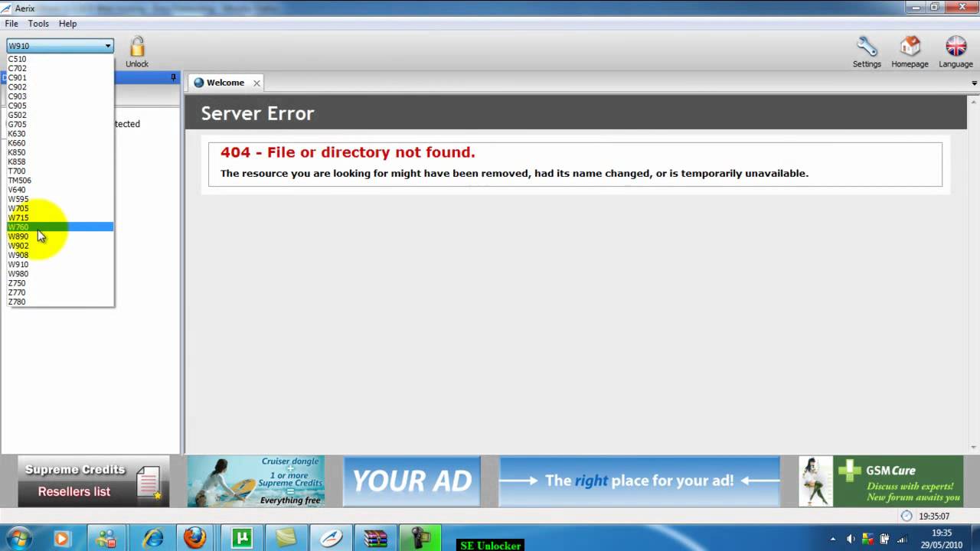Pick W595 from the model list
Viewport: 980px width, 551px height.
(60, 199)
